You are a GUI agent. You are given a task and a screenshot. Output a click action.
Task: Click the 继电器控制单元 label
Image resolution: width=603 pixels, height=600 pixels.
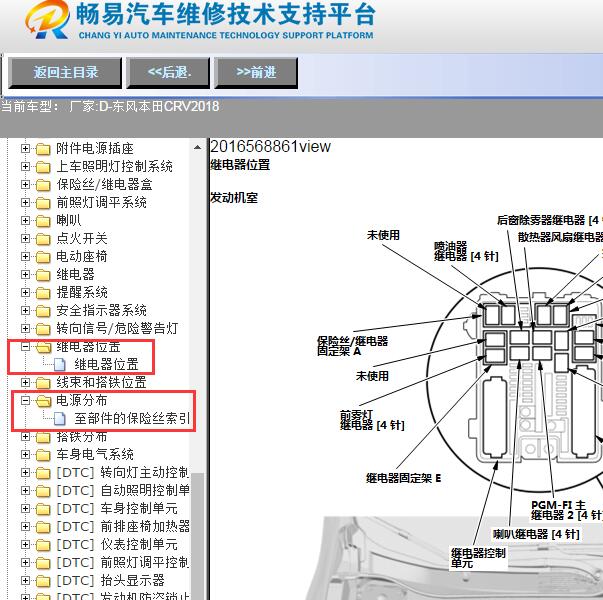pyautogui.click(x=478, y=558)
